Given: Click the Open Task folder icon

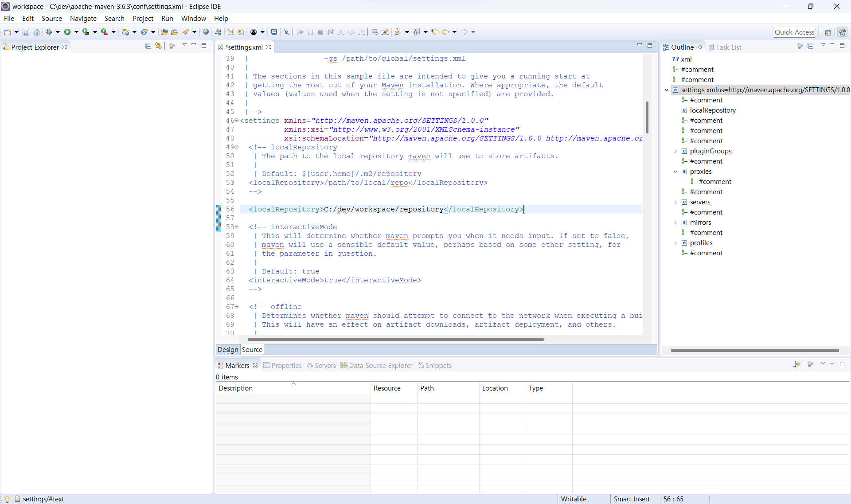Looking at the screenshot, I should tap(174, 32).
